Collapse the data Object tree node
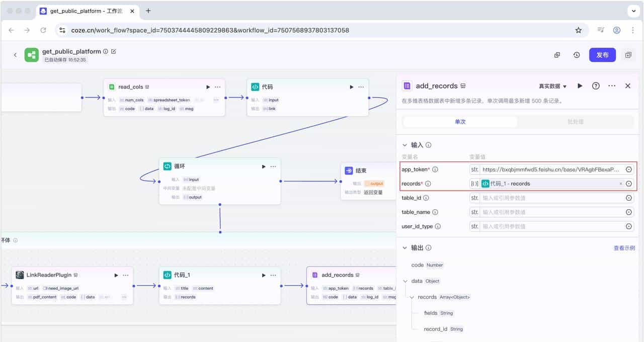Viewport: 644px width, 342px height. tap(406, 281)
